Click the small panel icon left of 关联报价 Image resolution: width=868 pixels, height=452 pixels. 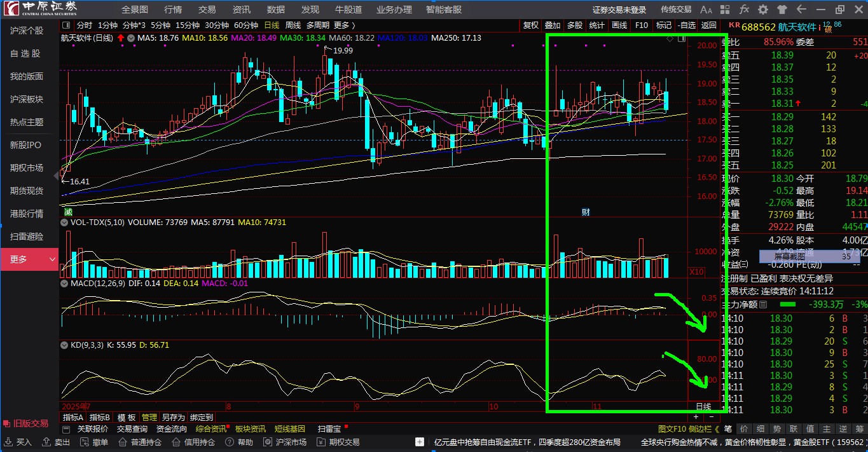pyautogui.click(x=67, y=429)
